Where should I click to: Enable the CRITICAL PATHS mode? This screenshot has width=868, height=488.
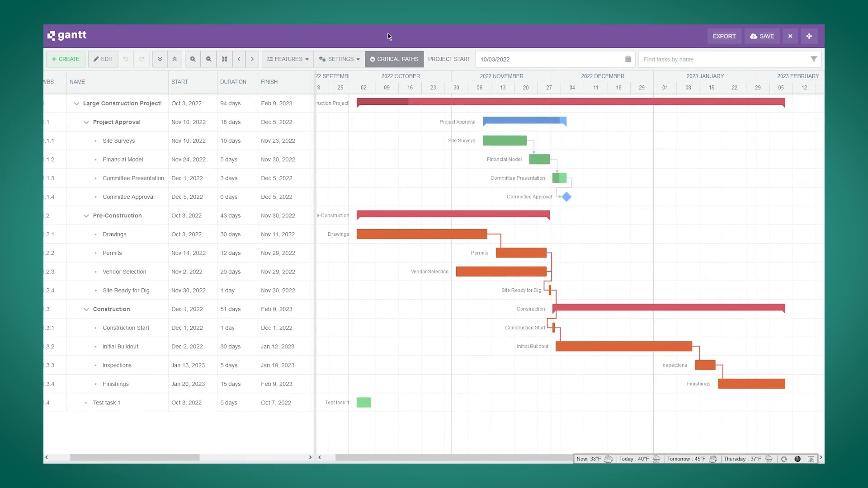pos(394,59)
